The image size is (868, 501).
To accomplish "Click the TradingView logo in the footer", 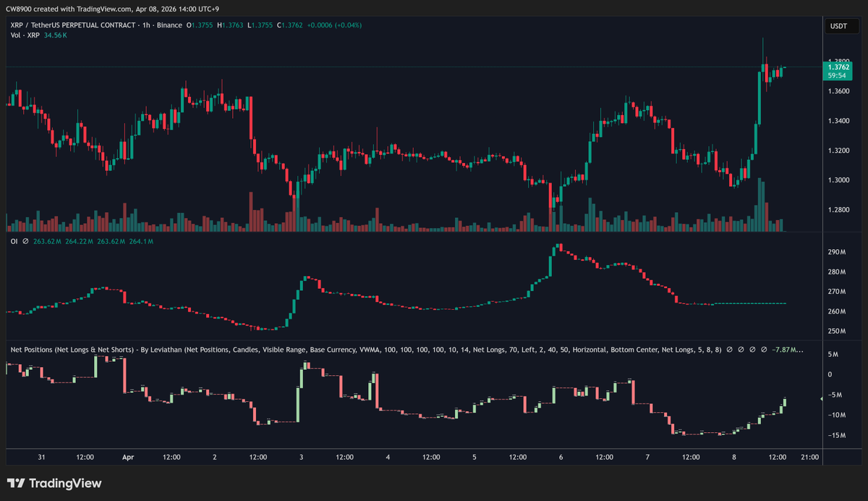I will tap(54, 484).
